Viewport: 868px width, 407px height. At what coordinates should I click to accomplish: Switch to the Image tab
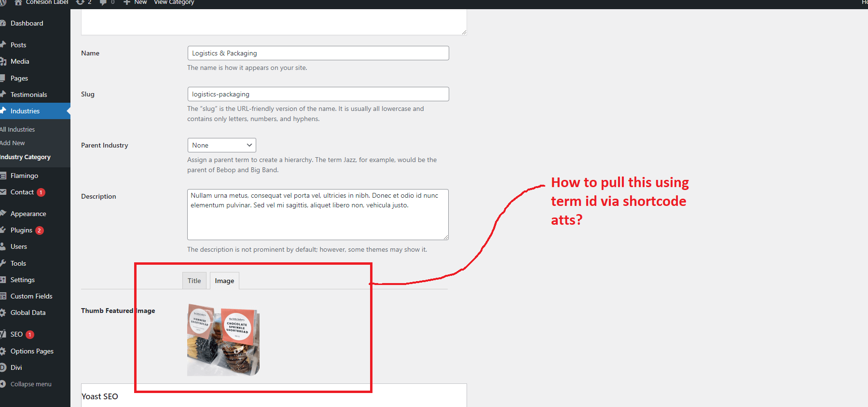pos(224,281)
